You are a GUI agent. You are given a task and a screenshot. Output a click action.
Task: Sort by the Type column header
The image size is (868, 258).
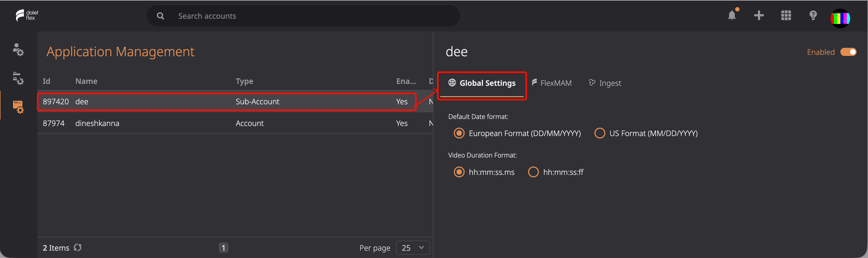(x=244, y=81)
